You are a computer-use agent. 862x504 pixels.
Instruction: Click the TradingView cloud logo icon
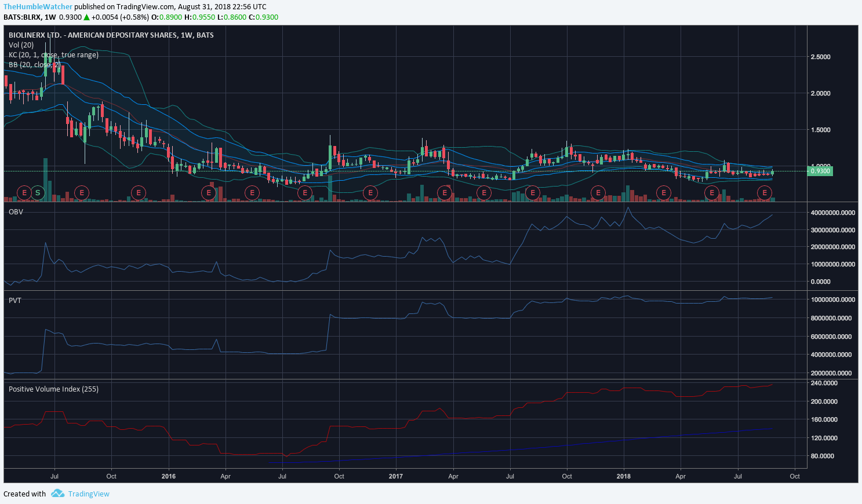(x=57, y=494)
